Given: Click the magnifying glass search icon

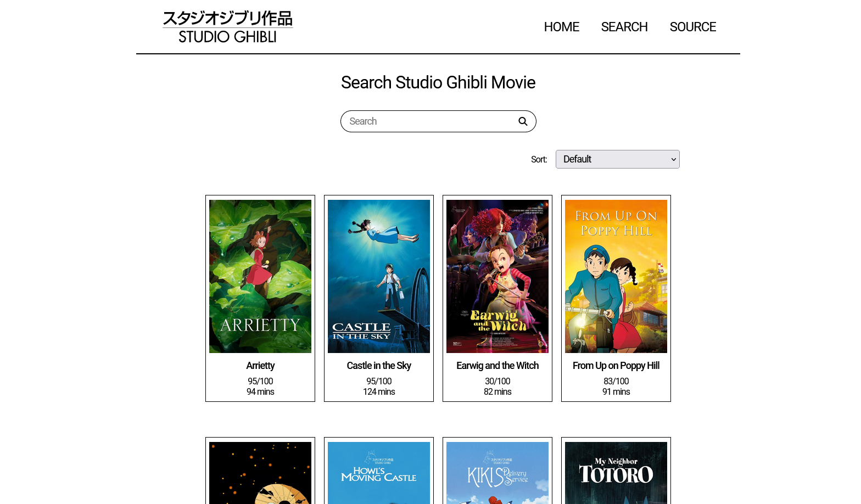Looking at the screenshot, I should 523,121.
